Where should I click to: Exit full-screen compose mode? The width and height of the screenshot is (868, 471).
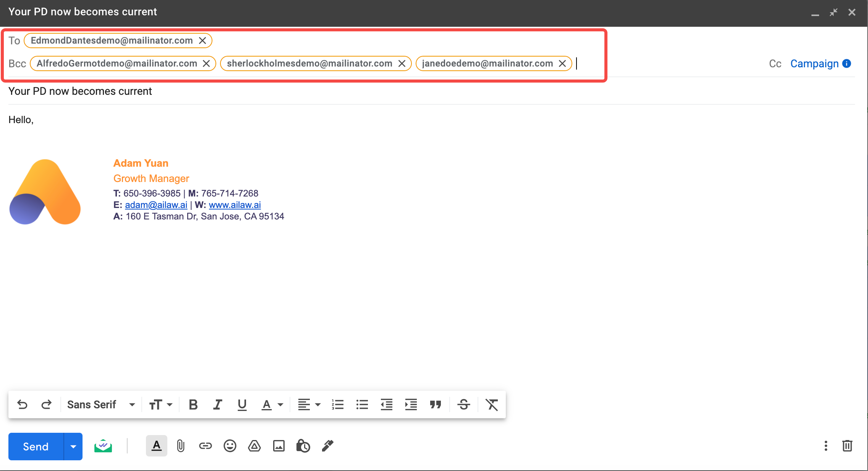coord(834,12)
